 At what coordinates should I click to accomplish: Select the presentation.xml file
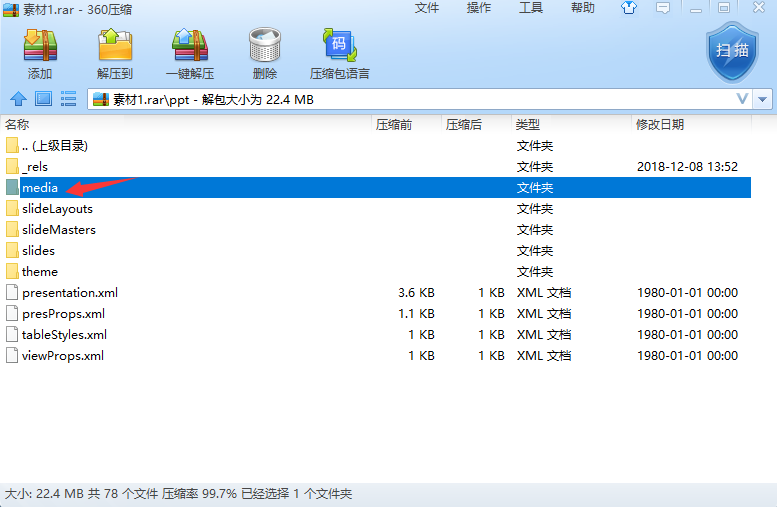376,292
